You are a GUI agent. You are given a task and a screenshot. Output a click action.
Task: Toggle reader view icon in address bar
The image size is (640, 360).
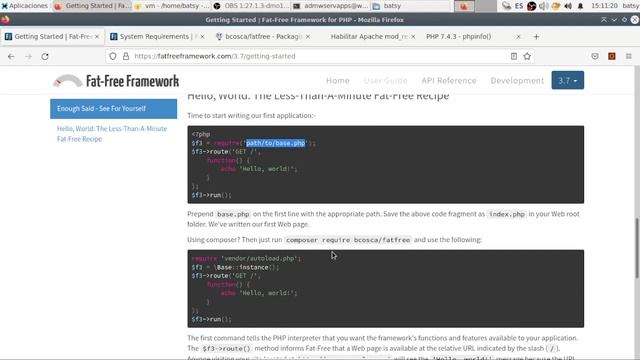coord(514,56)
